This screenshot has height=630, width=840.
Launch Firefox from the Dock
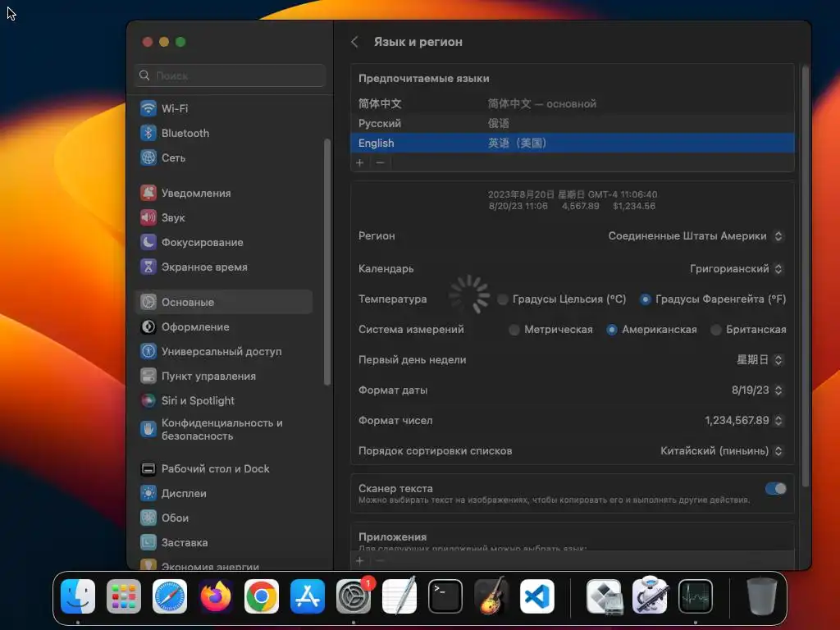pyautogui.click(x=216, y=596)
